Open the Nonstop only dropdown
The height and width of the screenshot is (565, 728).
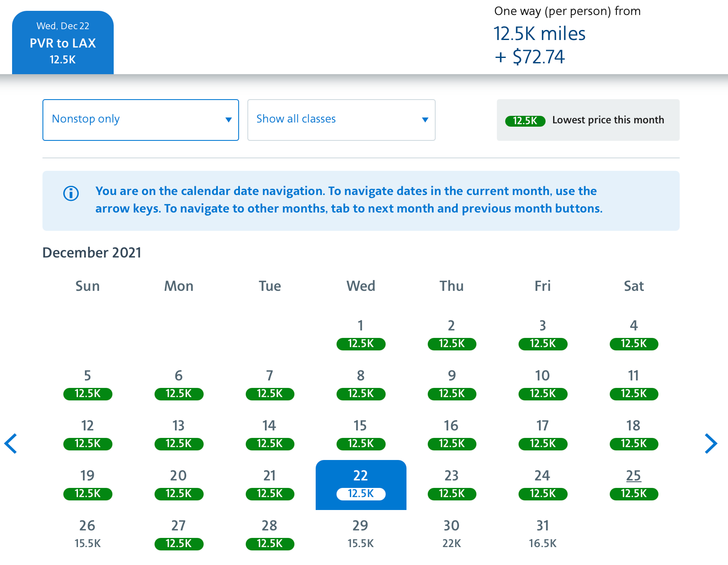tap(141, 120)
